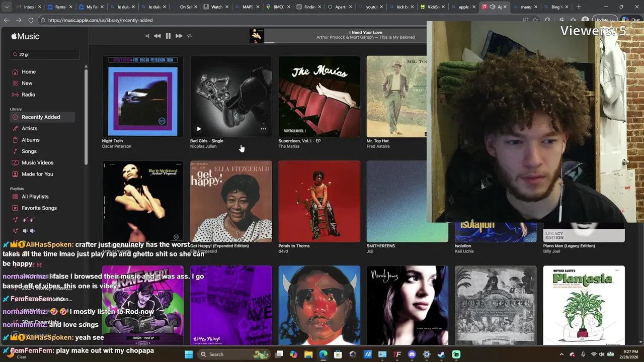Open the Get Happy! Ella Fitzgerald album cover
644x362 pixels.
(x=231, y=202)
